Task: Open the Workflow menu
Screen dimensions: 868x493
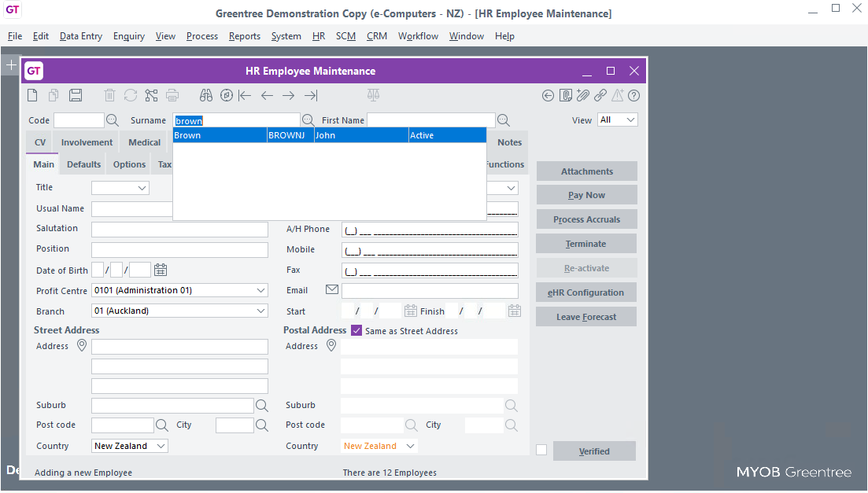Action: click(418, 36)
